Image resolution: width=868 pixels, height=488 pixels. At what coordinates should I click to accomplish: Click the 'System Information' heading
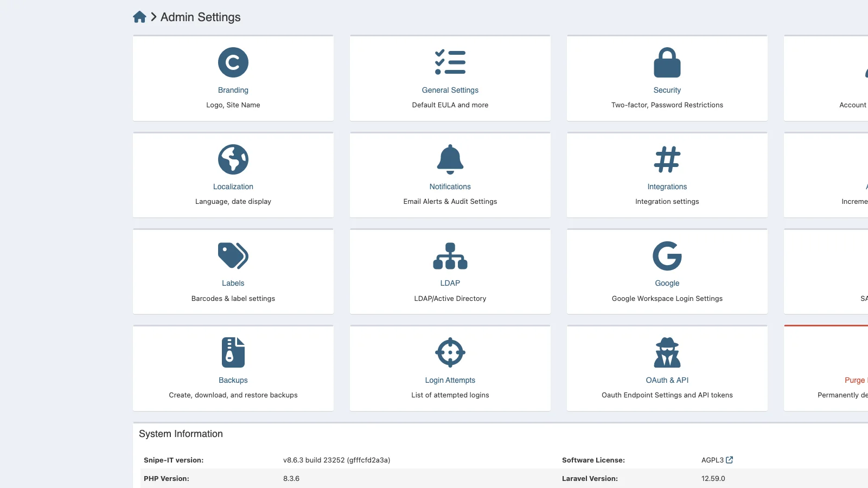tap(181, 434)
